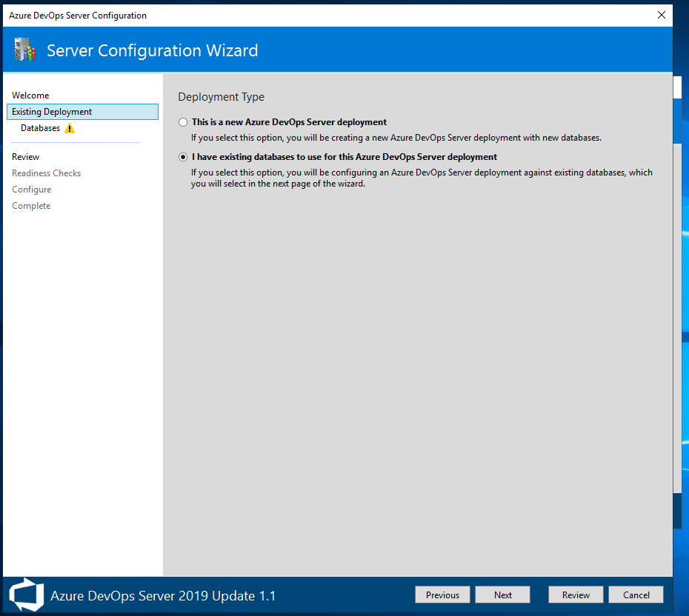Click the yellow warning icon next to Databases
The width and height of the screenshot is (689, 616).
tap(70, 128)
